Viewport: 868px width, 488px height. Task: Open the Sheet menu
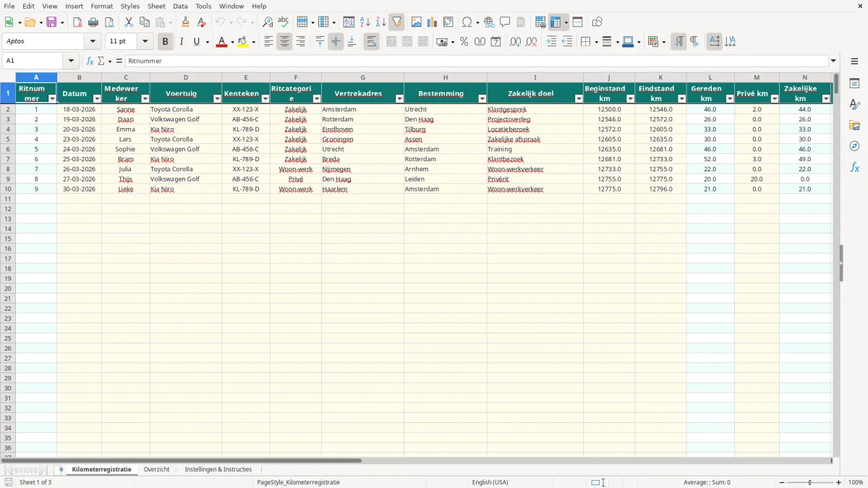click(x=156, y=6)
